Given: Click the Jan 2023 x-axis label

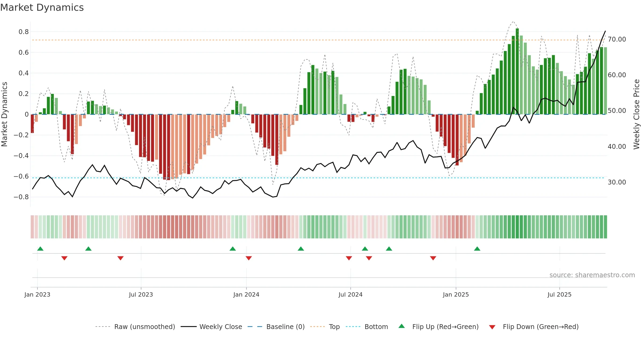Looking at the screenshot, I should [37, 294].
